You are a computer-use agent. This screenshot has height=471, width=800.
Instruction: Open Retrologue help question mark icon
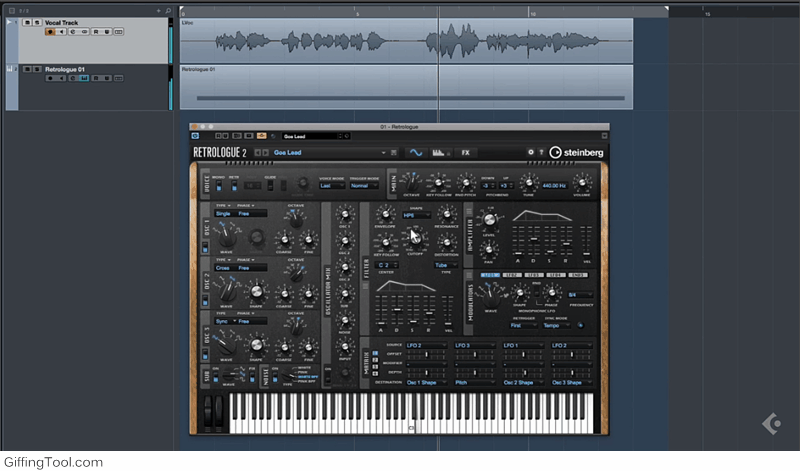tap(541, 152)
